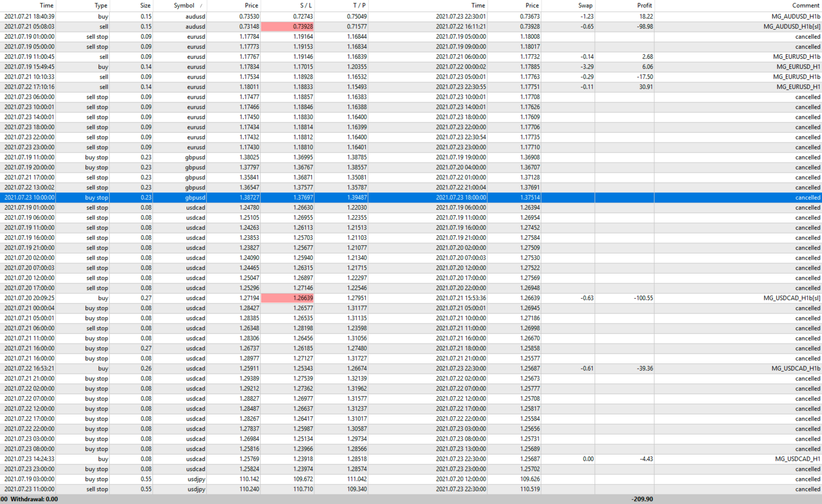The width and height of the screenshot is (822, 504).
Task: Click the T / P column header
Action: pyautogui.click(x=359, y=5)
